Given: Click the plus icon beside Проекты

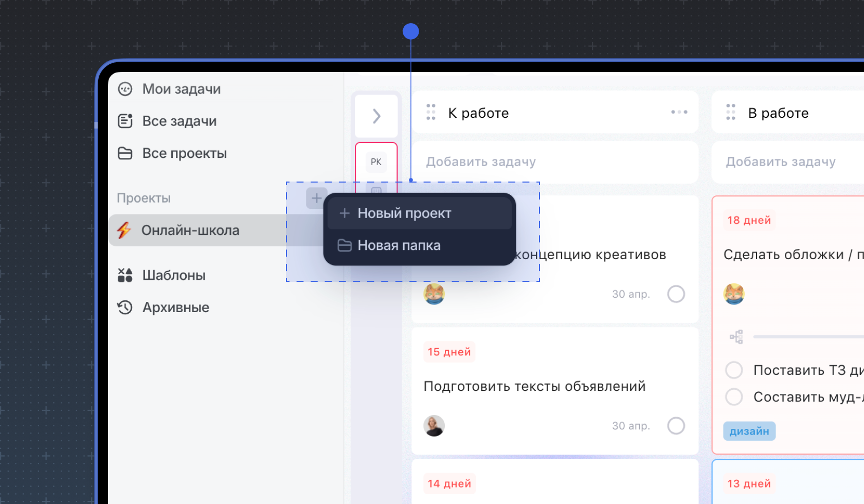Looking at the screenshot, I should pos(316,198).
